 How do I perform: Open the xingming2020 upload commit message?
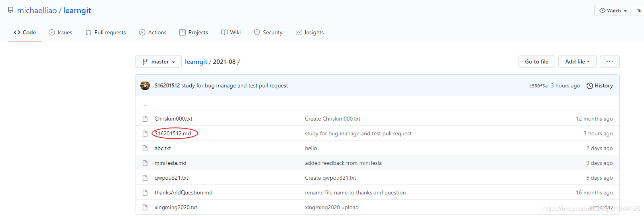click(x=332, y=207)
